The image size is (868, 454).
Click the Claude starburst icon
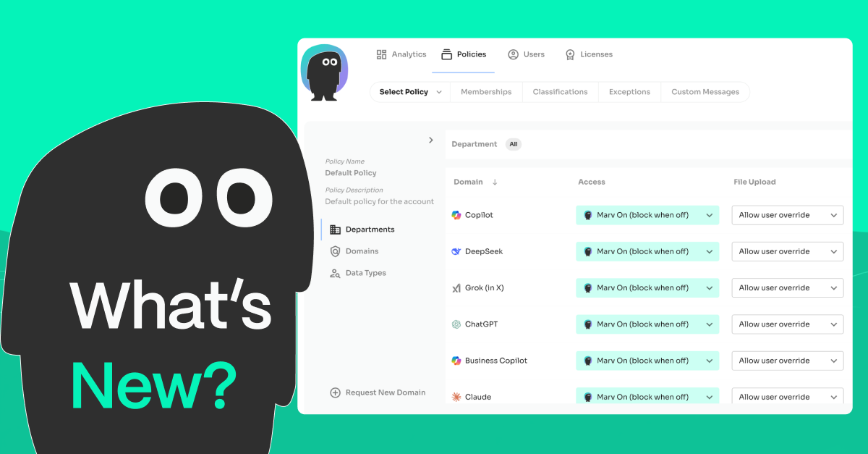[456, 397]
